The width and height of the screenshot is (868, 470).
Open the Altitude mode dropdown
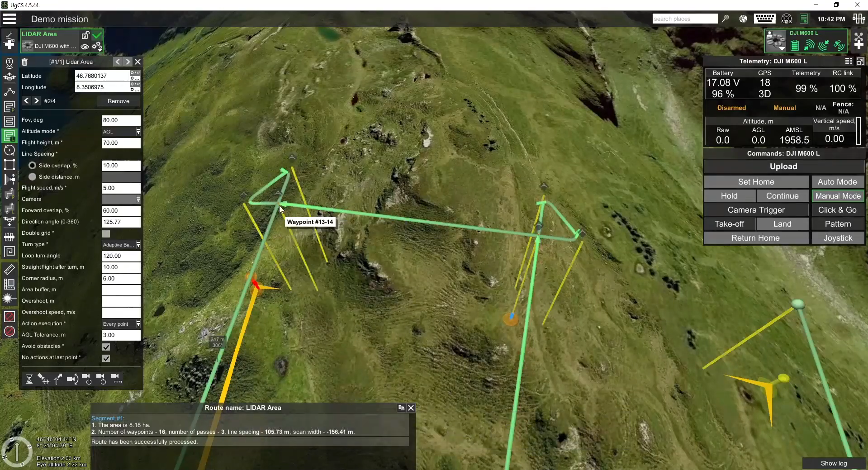[x=121, y=132]
